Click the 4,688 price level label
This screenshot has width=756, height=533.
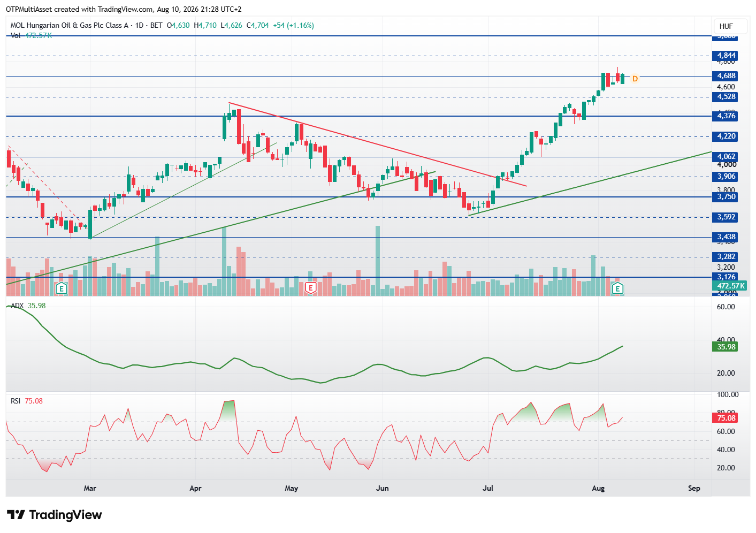pyautogui.click(x=726, y=76)
